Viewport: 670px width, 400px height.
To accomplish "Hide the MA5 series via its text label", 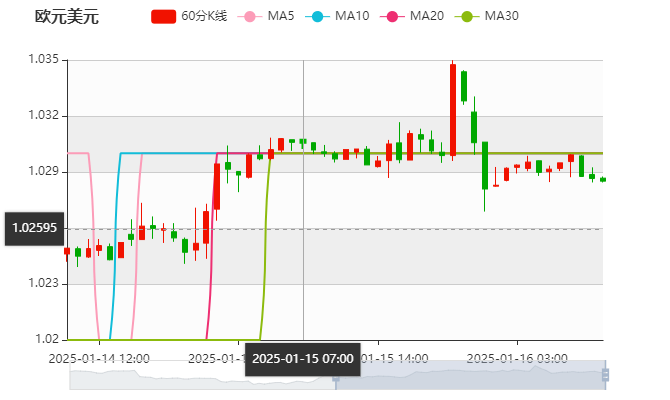I will point(281,16).
